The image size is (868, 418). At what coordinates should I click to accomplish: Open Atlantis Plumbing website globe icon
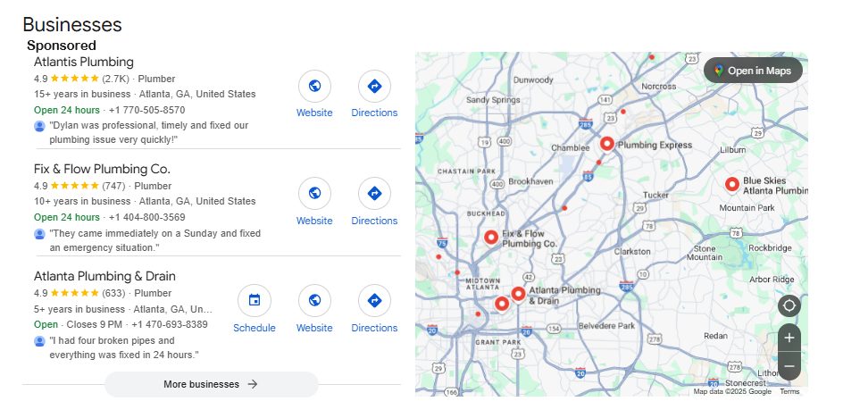pos(314,87)
